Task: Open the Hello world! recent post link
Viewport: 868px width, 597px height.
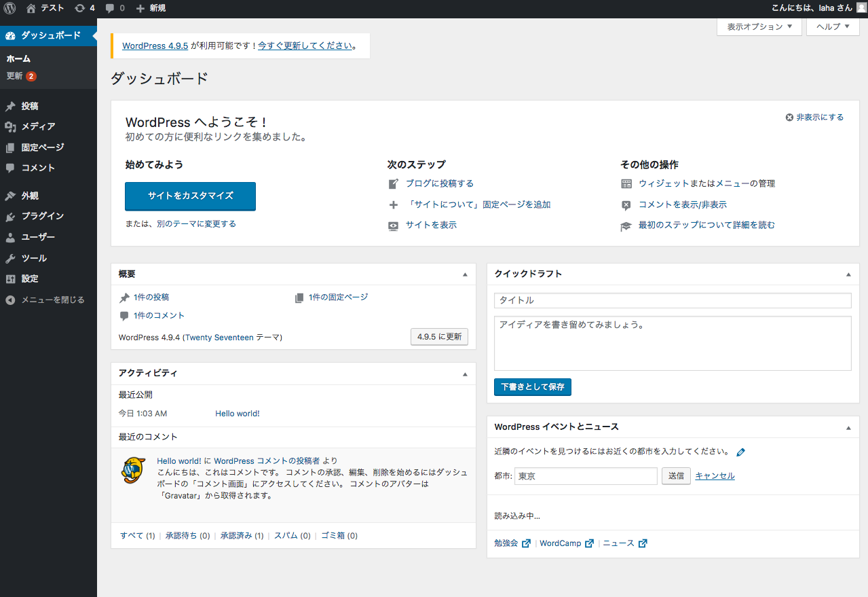Action: point(238,414)
